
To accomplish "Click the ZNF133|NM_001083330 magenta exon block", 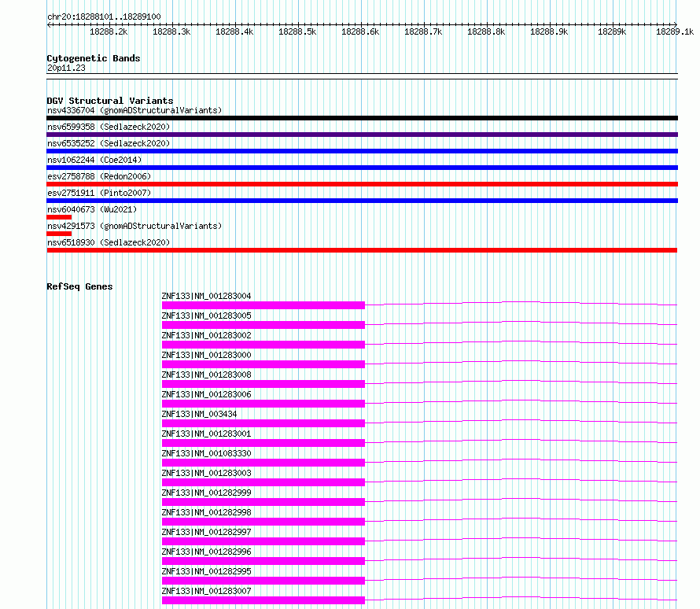I will coord(263,463).
